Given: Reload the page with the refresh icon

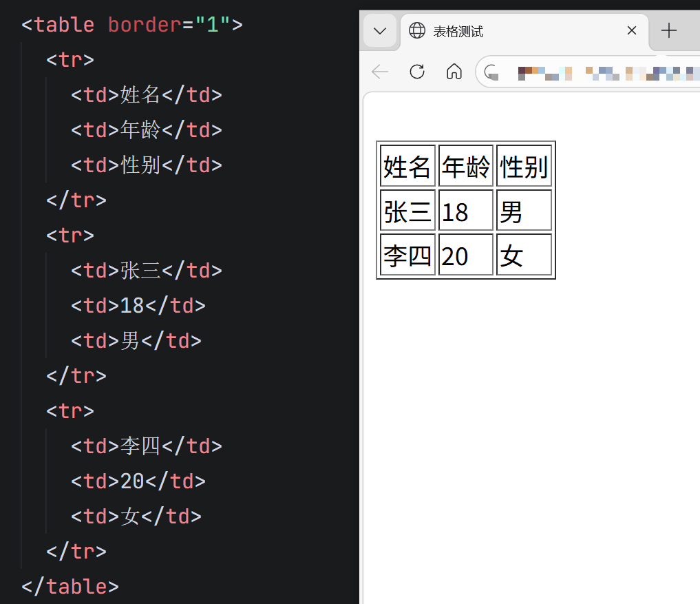Looking at the screenshot, I should [x=417, y=72].
